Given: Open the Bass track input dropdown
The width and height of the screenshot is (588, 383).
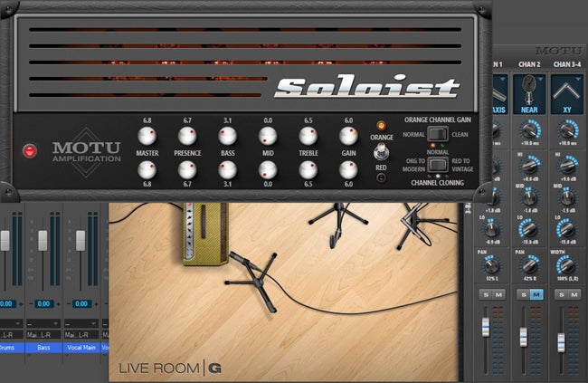Looking at the screenshot, I should (43, 323).
